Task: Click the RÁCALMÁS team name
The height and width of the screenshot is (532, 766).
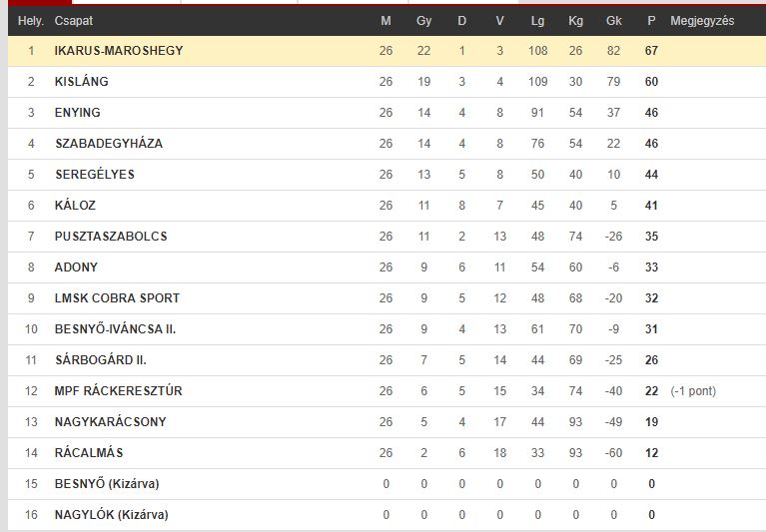Action: click(89, 453)
